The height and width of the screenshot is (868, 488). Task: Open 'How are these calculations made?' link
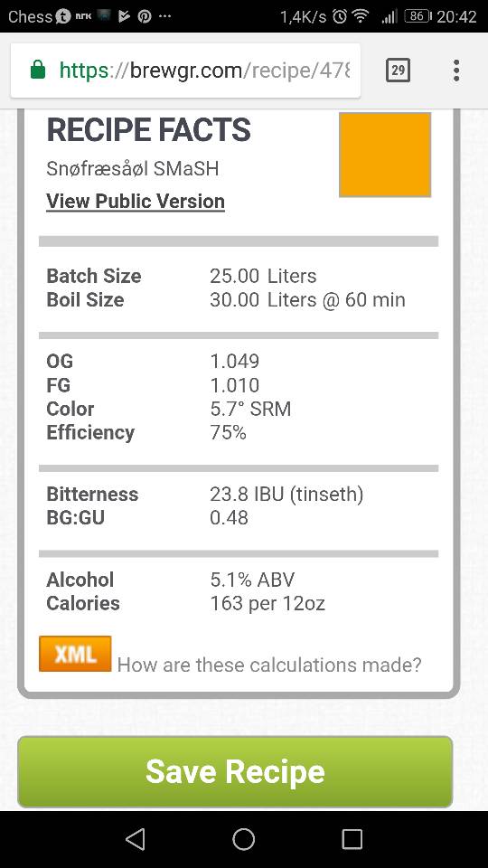pos(269,665)
